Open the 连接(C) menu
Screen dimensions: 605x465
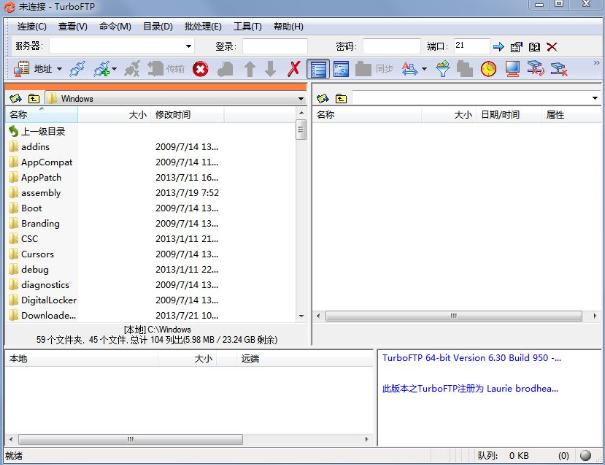[x=32, y=26]
